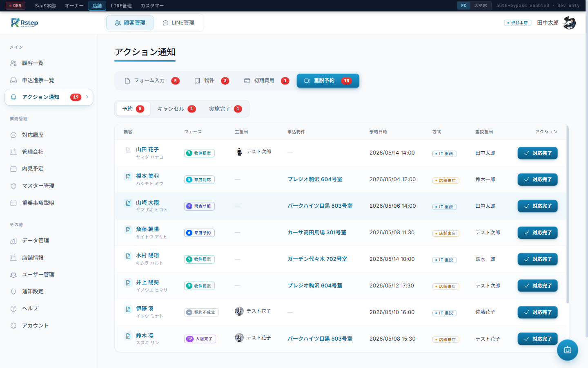
Task: Click avatar icon of テスト花子 in 鈴木 row
Action: (x=239, y=338)
